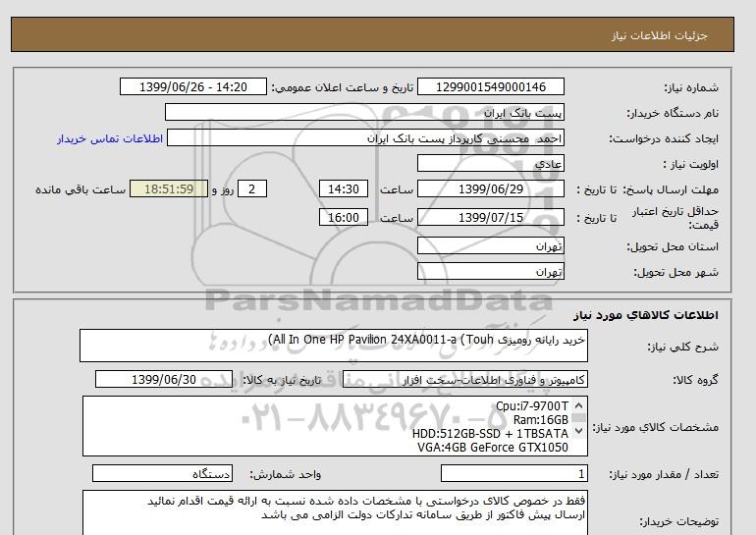Screen dimensions: 756x535
Task: Select the public announcement date field 1399/06/26 - 14:20
Action: click(x=192, y=86)
